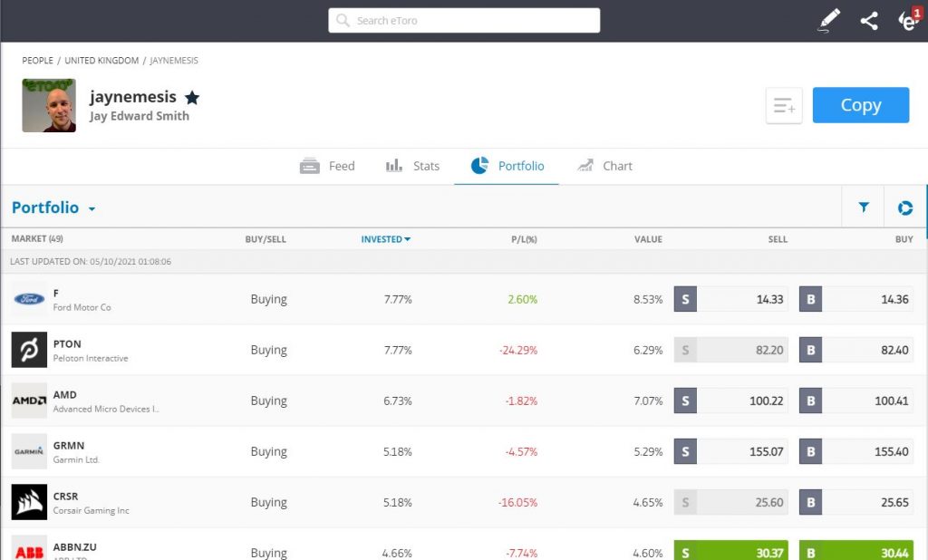Click the pie chart view icon
This screenshot has width=928, height=560.
click(x=905, y=208)
